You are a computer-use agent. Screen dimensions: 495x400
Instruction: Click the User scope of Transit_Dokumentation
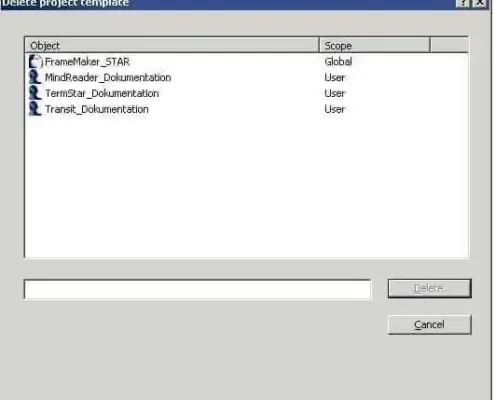coord(335,109)
